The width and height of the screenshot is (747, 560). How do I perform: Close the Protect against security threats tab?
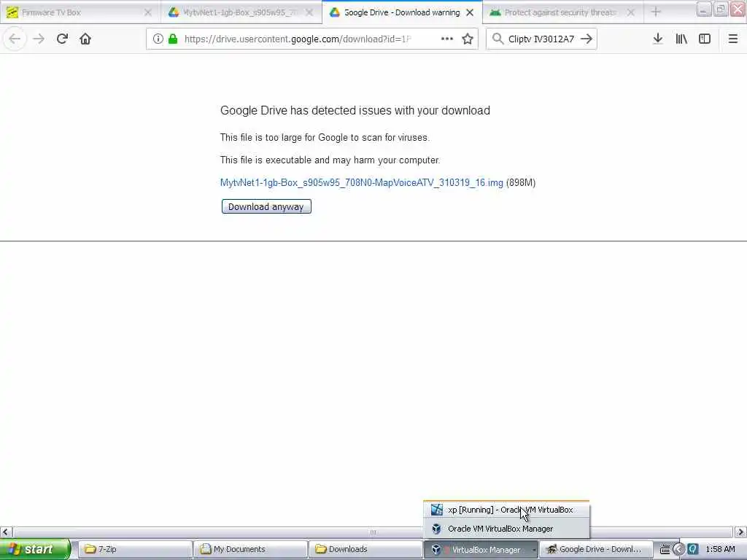coord(631,12)
